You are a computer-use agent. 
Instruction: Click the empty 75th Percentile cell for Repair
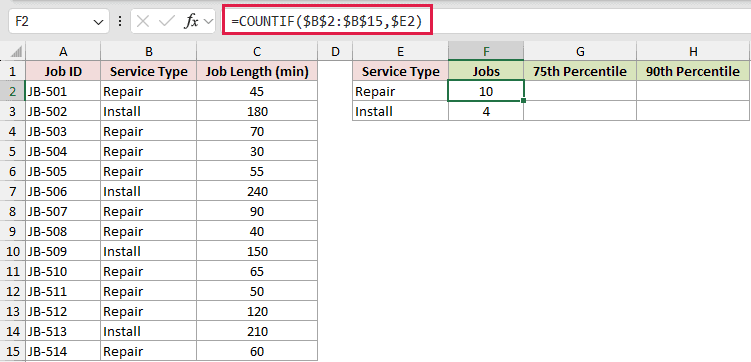pyautogui.click(x=580, y=91)
